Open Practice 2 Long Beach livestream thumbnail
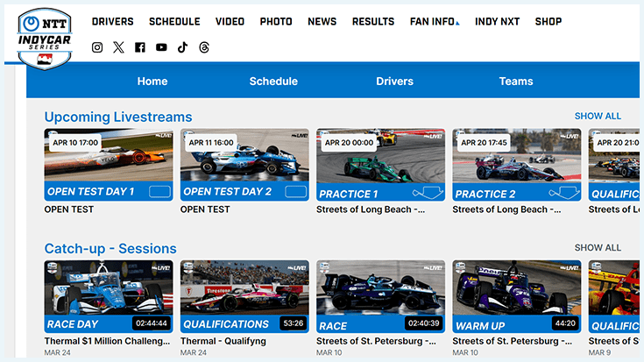644x362 pixels. (517, 165)
